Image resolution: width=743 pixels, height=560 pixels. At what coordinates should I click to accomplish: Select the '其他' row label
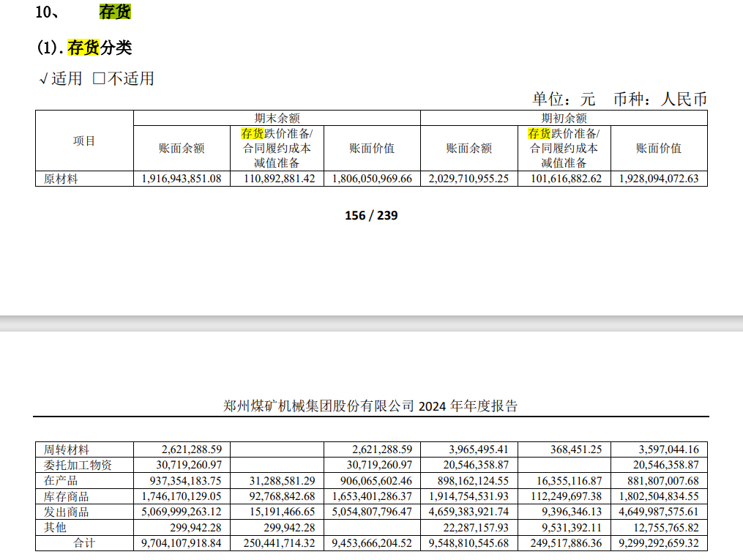point(55,528)
